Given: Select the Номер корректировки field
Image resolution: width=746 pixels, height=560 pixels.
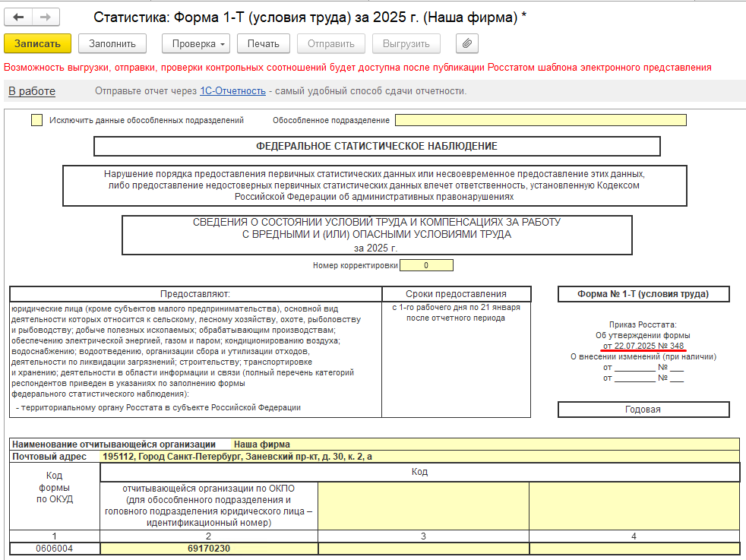Looking at the screenshot, I should coord(426,265).
